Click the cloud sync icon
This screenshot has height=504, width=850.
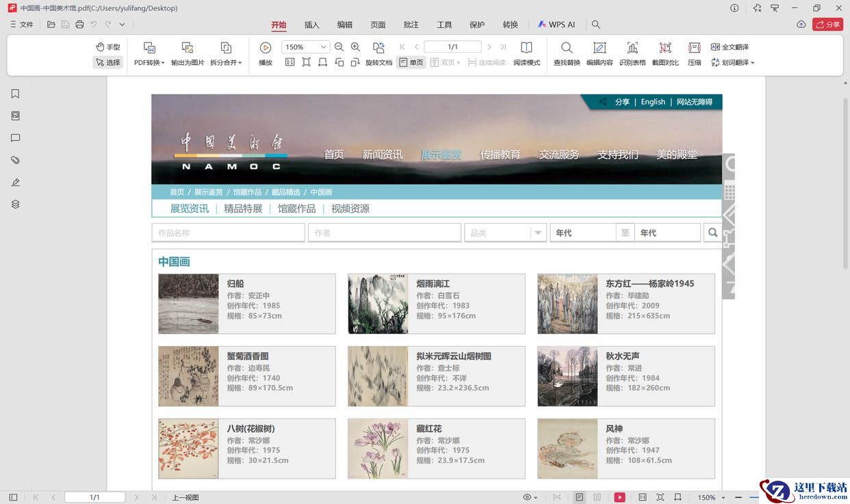(x=801, y=25)
